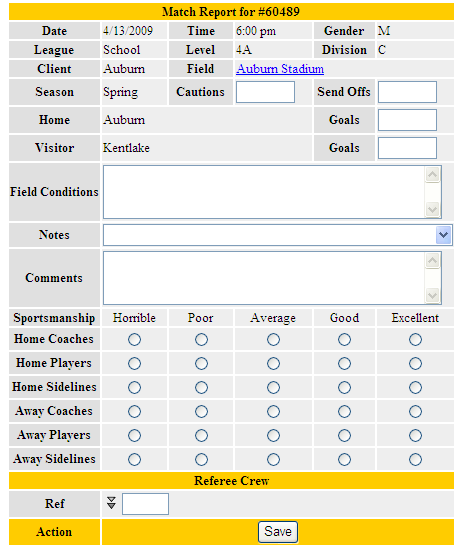Select Excellent for Away Sidelines
Image resolution: width=463 pixels, height=552 pixels.
415,459
